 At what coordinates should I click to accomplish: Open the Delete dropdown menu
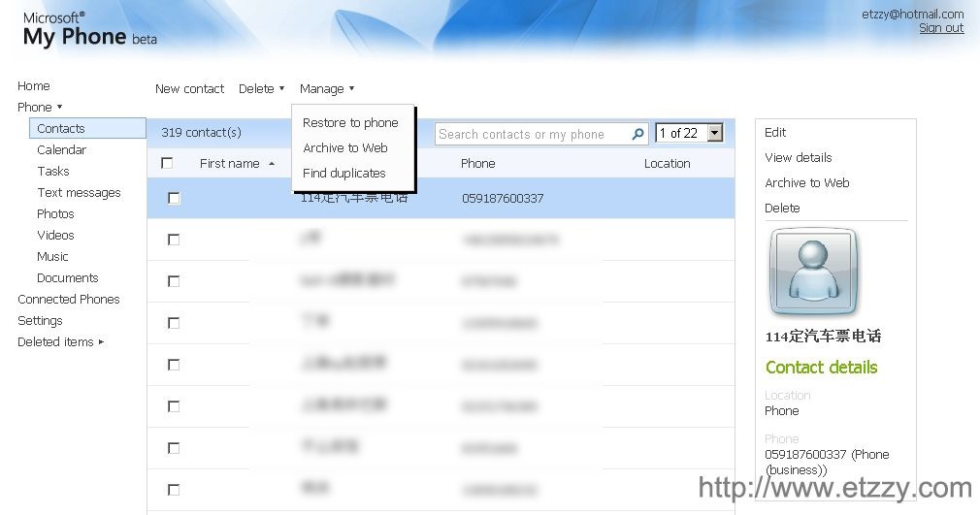261,89
